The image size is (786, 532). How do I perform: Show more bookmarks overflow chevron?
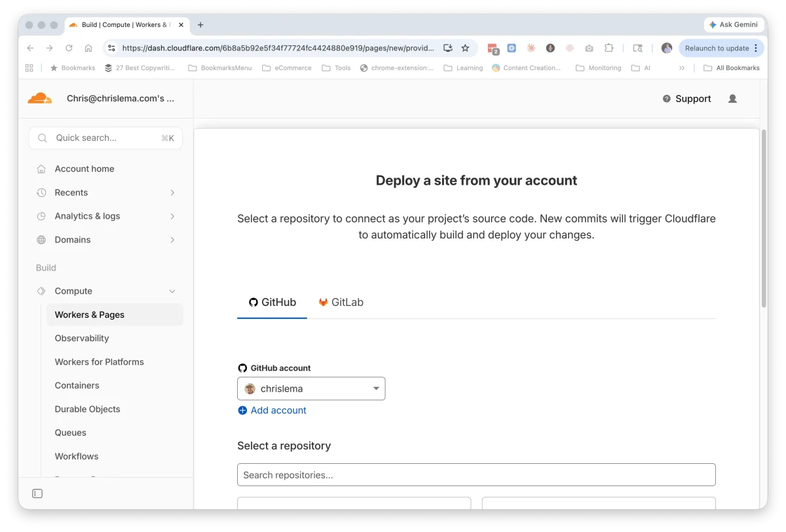[x=682, y=67]
